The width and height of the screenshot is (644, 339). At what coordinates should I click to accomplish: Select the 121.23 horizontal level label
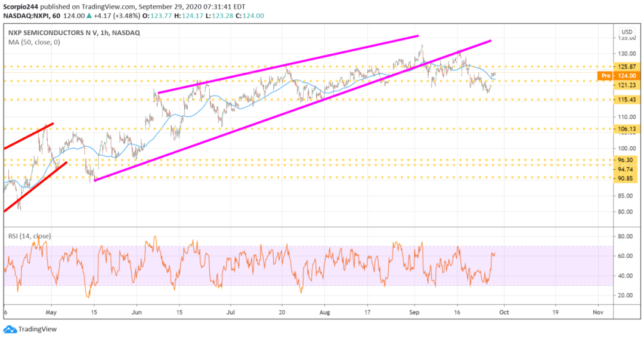click(627, 85)
